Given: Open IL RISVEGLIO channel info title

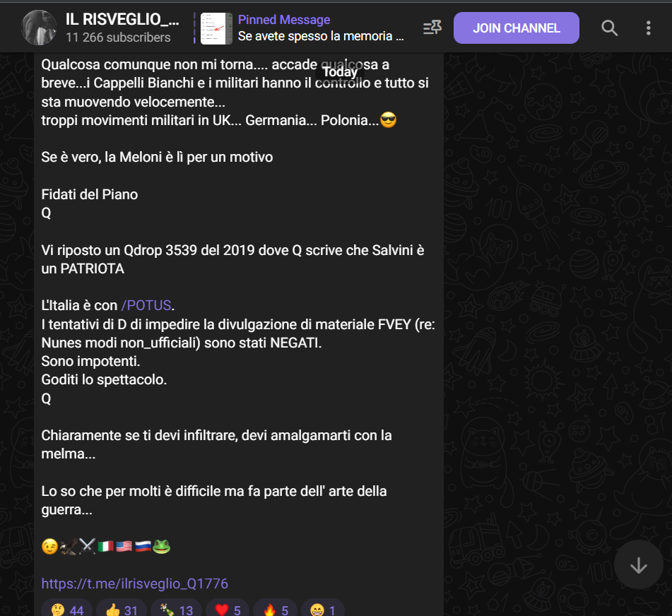Looking at the screenshot, I should [x=122, y=19].
